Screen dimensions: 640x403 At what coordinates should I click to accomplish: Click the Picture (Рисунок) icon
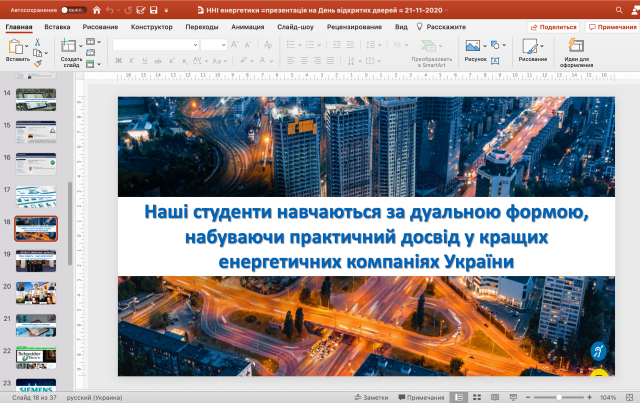pos(474,47)
